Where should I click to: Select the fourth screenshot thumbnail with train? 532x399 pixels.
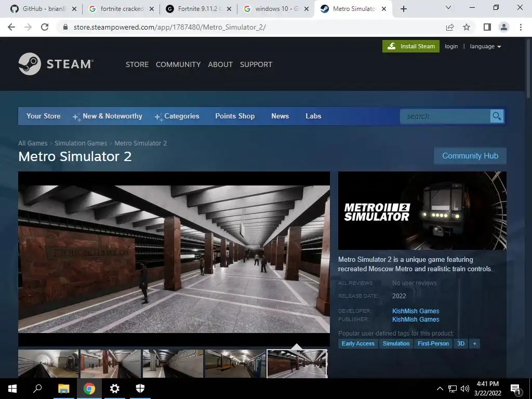point(235,364)
